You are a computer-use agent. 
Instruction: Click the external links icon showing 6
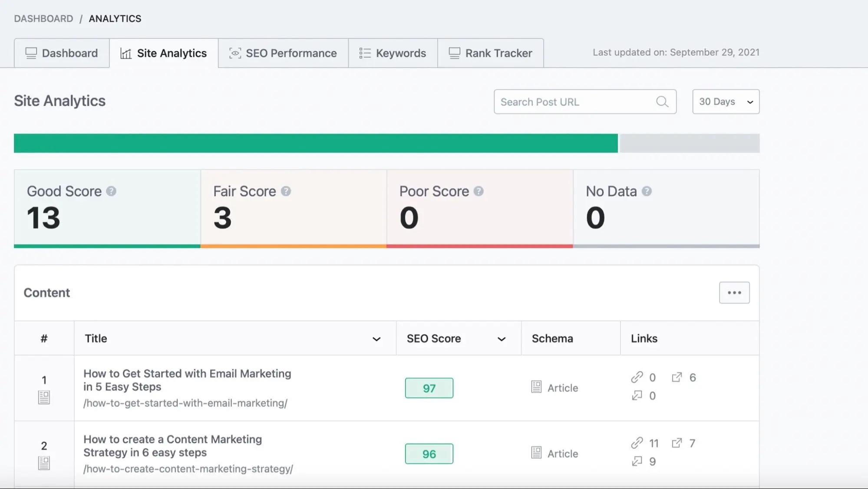[x=677, y=377]
